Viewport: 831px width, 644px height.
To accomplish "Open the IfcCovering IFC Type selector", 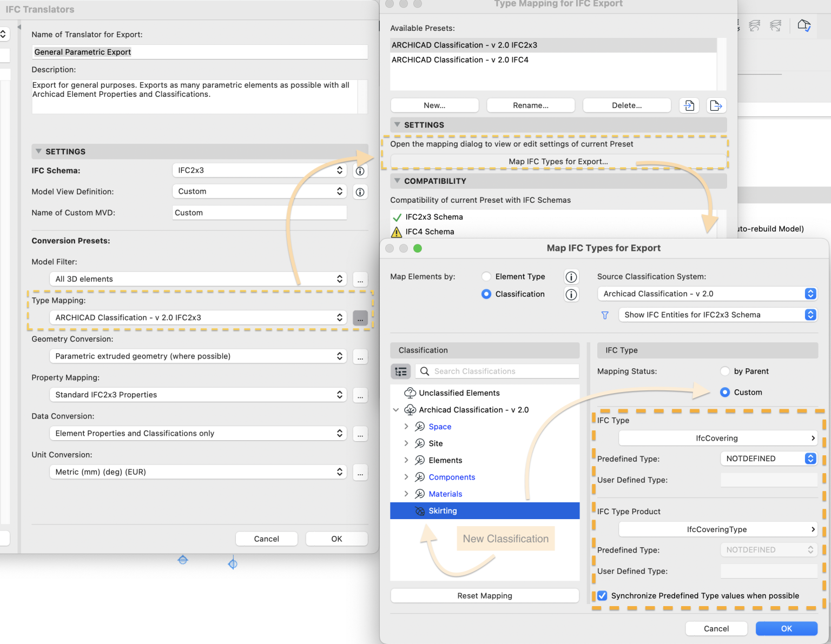I will click(x=717, y=439).
